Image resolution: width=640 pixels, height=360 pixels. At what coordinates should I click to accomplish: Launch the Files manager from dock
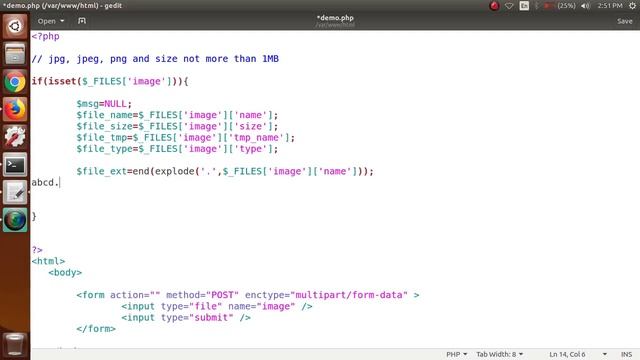(x=15, y=54)
